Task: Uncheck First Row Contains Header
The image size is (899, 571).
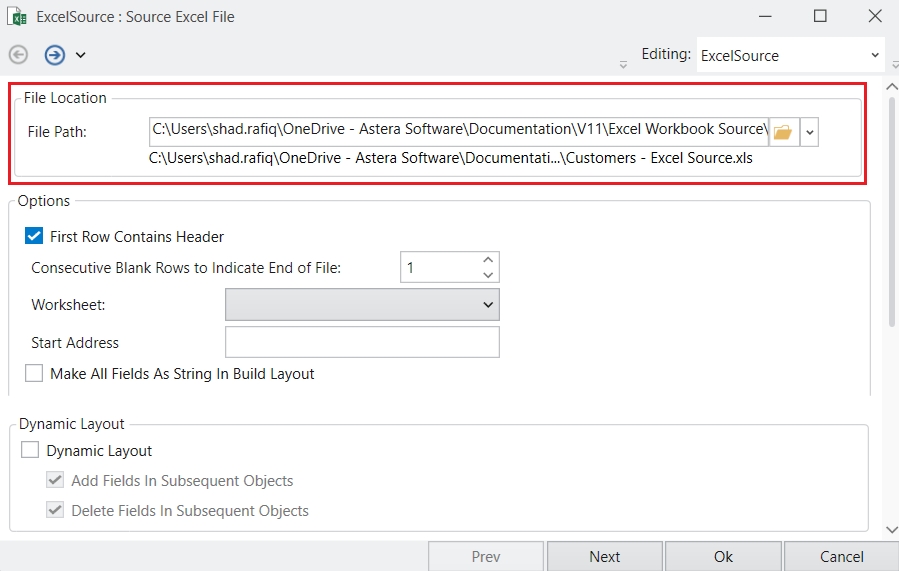Action: pos(34,236)
